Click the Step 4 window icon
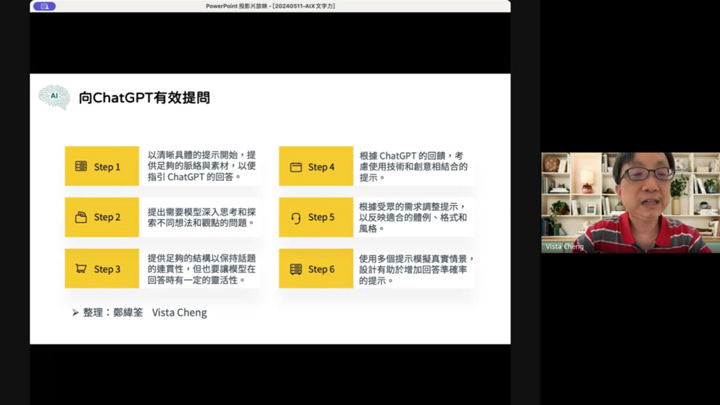This screenshot has width=720, height=405. coord(296,167)
